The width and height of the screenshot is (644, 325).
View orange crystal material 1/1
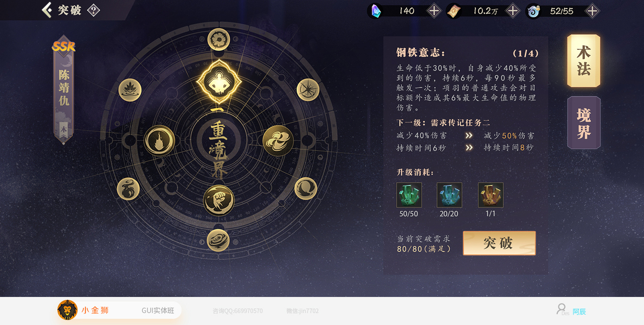[491, 195]
